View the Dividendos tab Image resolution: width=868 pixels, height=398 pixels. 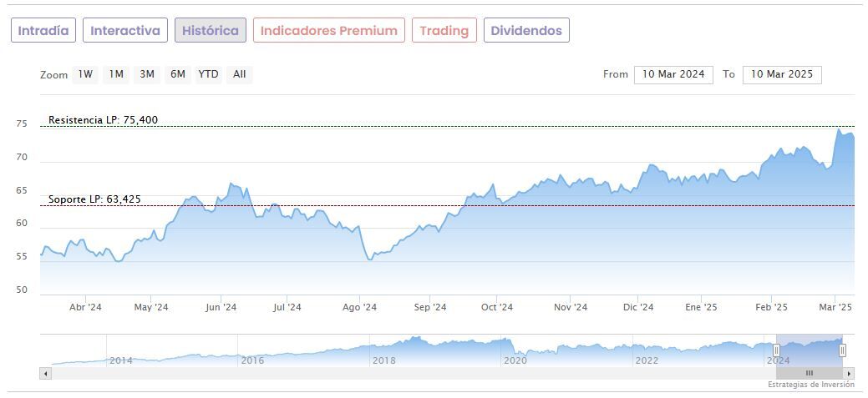tap(526, 31)
